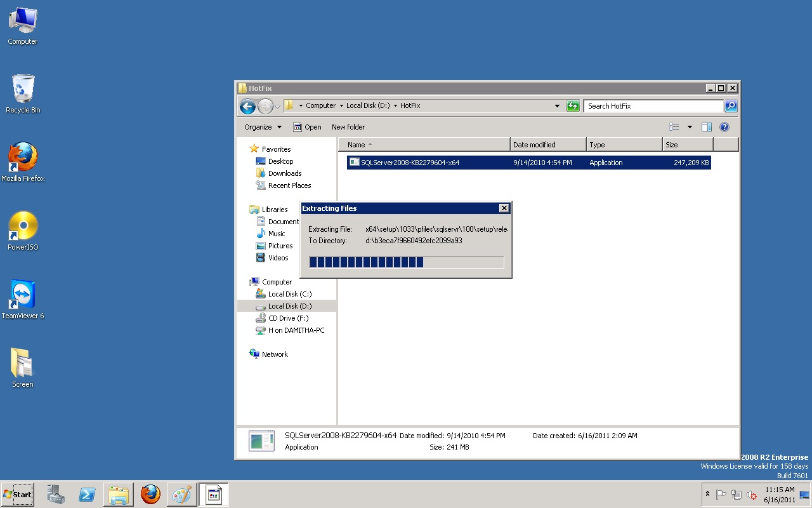Image resolution: width=812 pixels, height=508 pixels.
Task: Click the change view icon in the toolbar
Action: coord(674,126)
